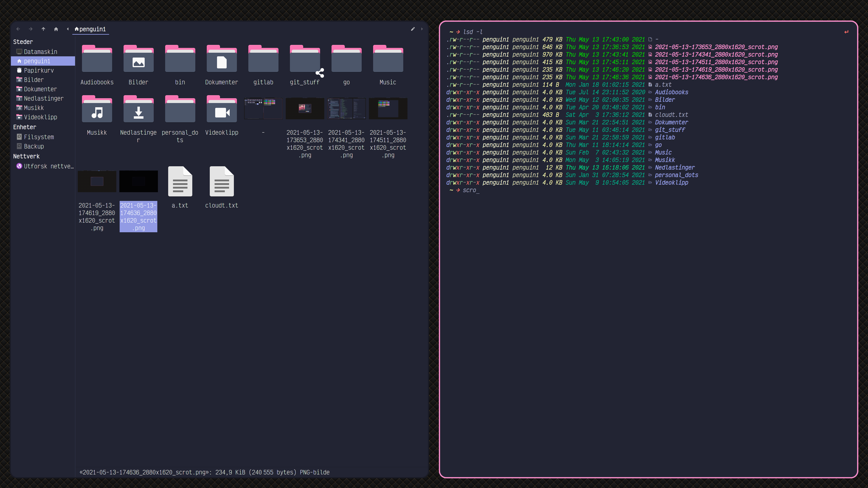Open Papirkurv in the sidebar
This screenshot has height=488, width=868.
coord(38,70)
